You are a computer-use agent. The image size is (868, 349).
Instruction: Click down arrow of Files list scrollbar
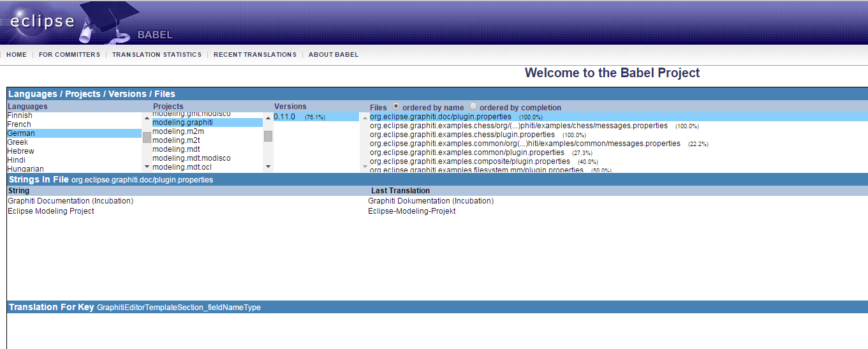(x=365, y=167)
